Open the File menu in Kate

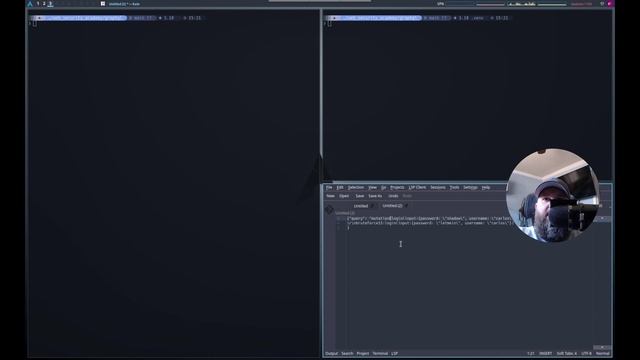click(329, 187)
